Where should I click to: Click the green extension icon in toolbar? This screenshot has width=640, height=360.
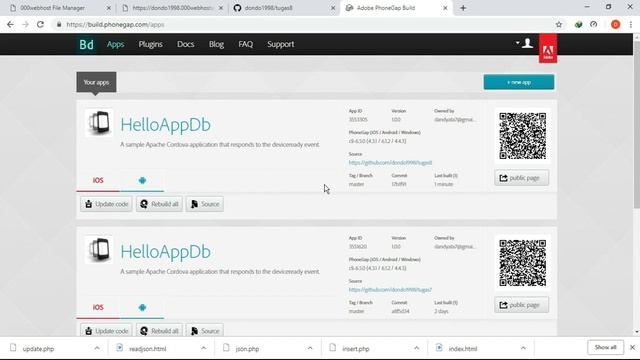pos(578,24)
